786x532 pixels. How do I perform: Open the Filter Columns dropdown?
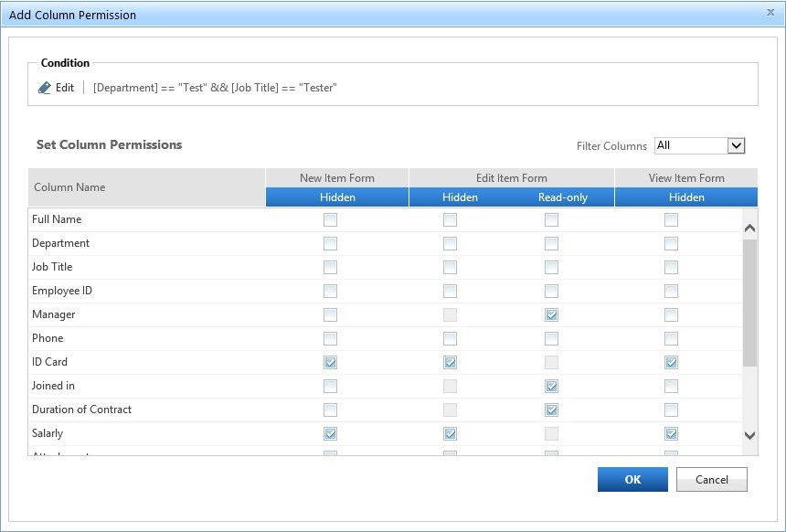click(736, 145)
